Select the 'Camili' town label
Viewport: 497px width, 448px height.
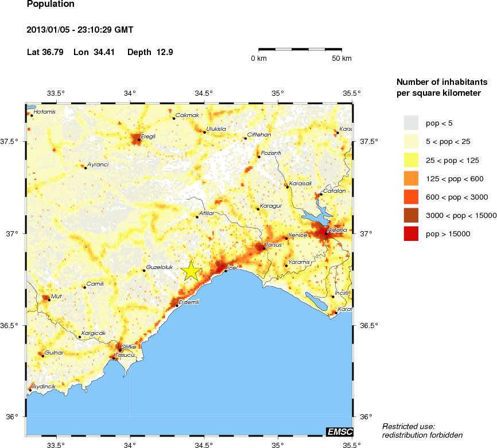pyautogui.click(x=95, y=284)
